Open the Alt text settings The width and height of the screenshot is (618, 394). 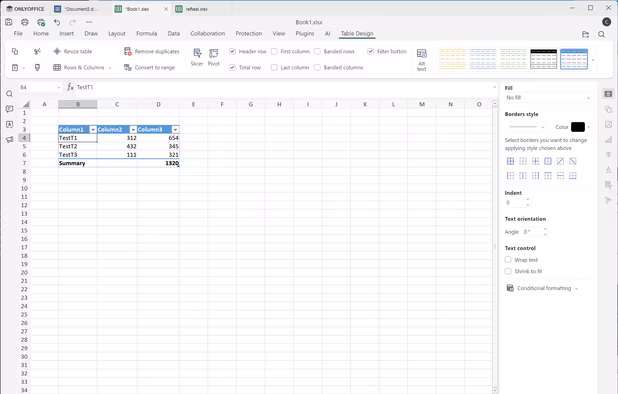pos(422,59)
